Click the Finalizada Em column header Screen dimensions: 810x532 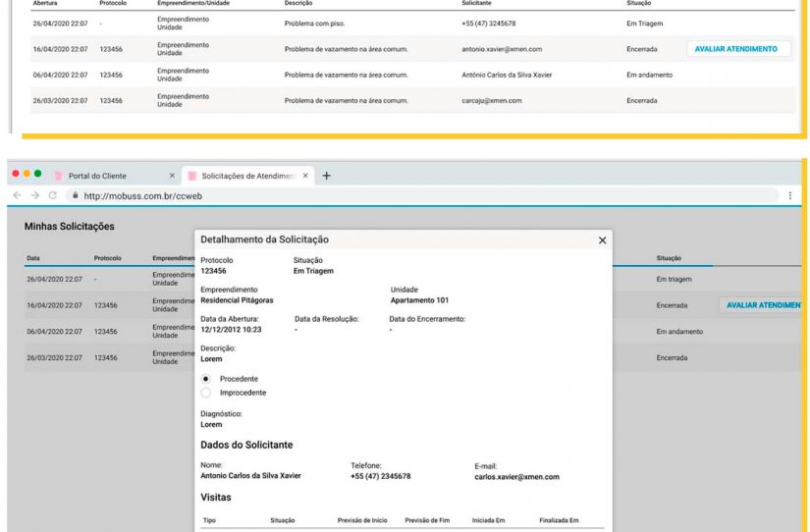coord(559,520)
